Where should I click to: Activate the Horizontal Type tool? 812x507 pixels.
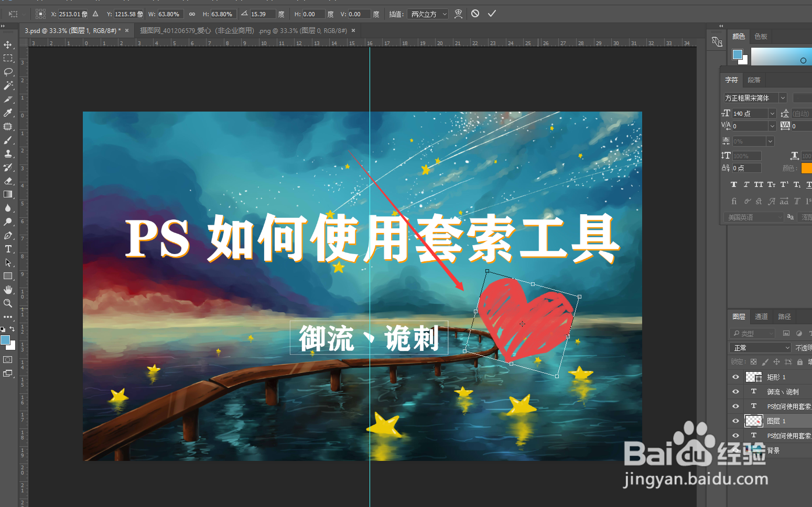click(x=8, y=249)
